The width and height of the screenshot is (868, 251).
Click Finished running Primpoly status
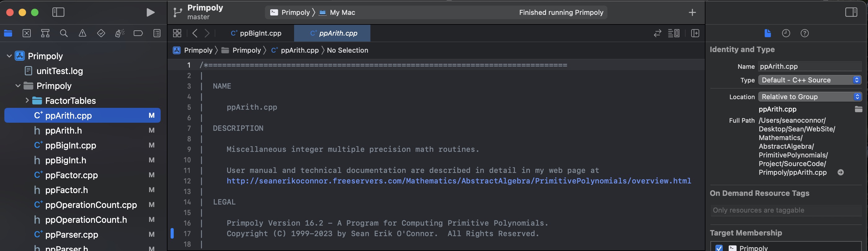(561, 12)
